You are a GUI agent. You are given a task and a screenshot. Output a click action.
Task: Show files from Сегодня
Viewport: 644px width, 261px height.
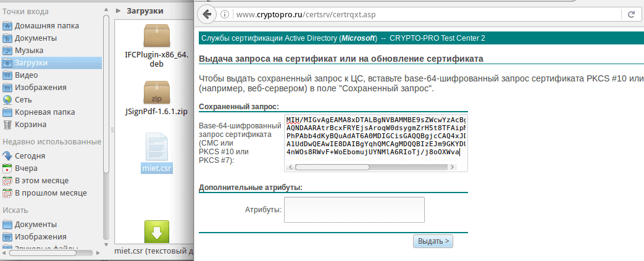coord(30,155)
